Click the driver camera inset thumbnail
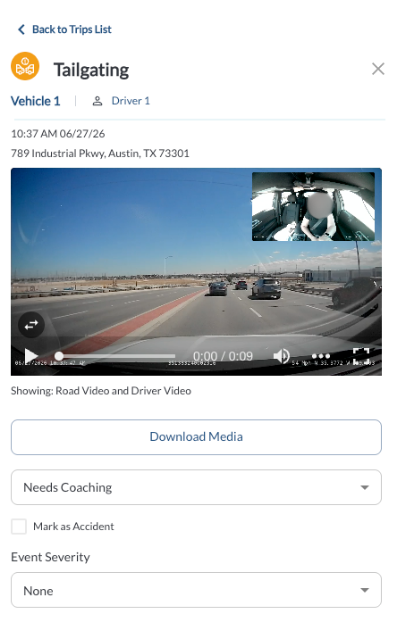The width and height of the screenshot is (404, 624). 313,207
